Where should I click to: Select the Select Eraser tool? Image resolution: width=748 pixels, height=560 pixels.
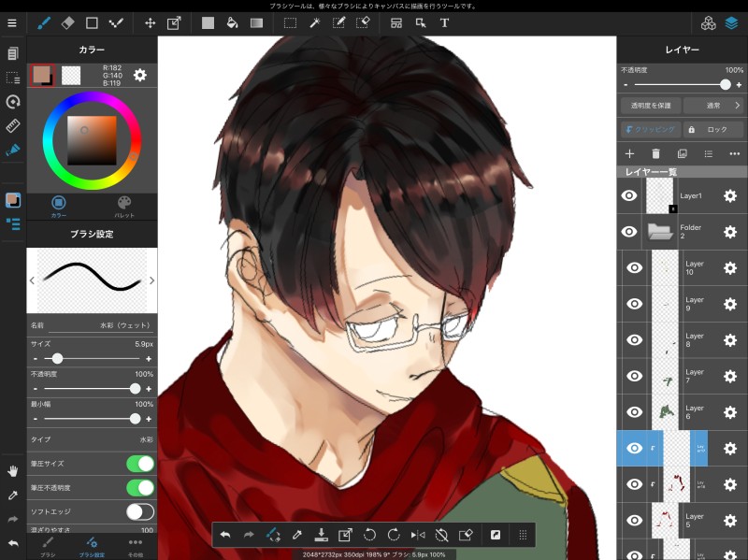[363, 22]
